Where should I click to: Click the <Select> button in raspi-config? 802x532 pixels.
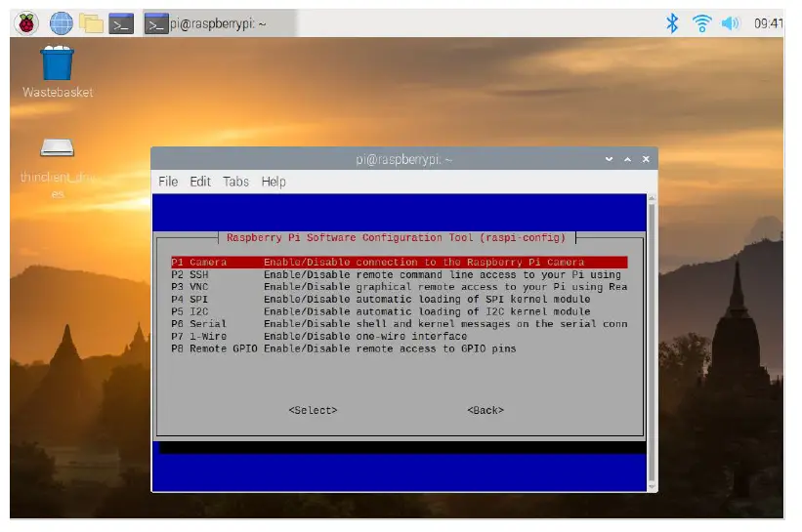pos(313,410)
